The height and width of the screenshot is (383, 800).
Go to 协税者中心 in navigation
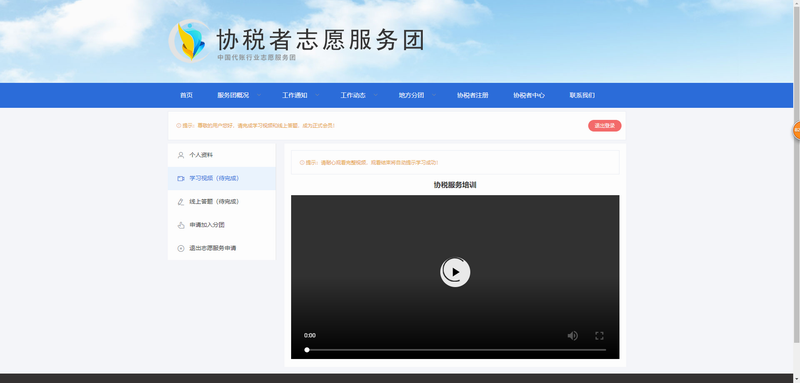coord(529,95)
